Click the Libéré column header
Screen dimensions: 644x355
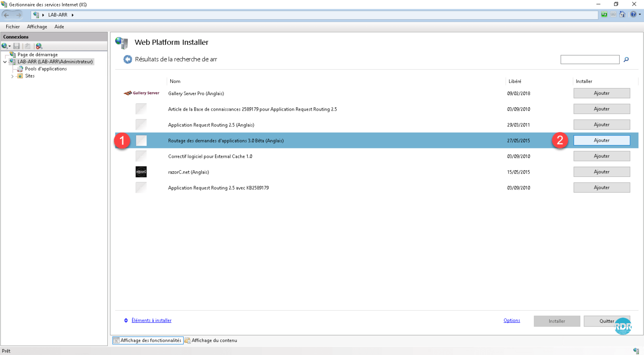pos(515,81)
